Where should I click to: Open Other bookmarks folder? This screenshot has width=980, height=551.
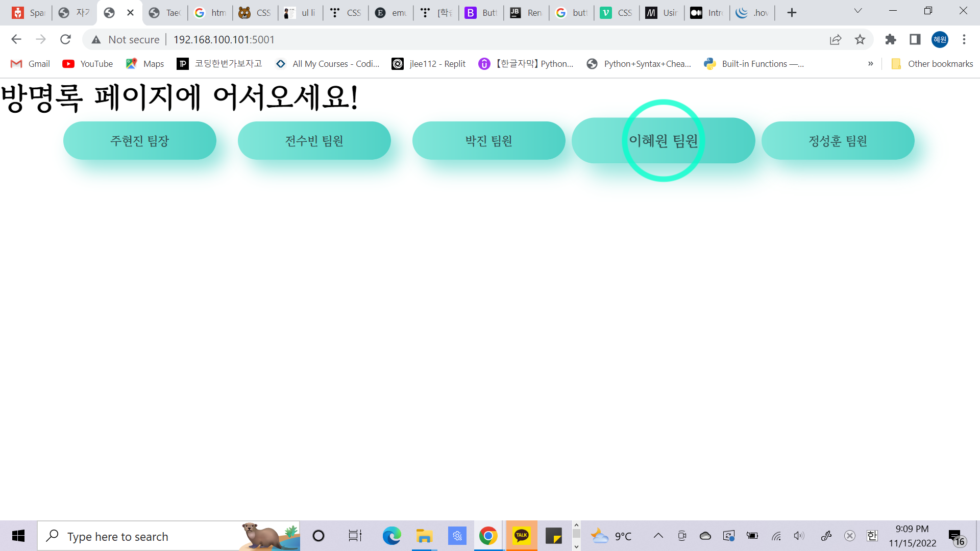(932, 64)
